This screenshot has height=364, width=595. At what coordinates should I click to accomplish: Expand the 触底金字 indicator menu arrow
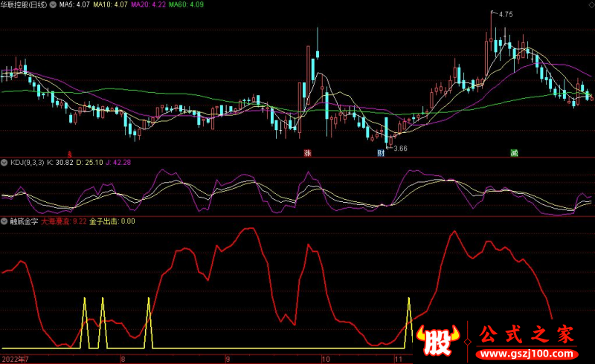click(4, 221)
